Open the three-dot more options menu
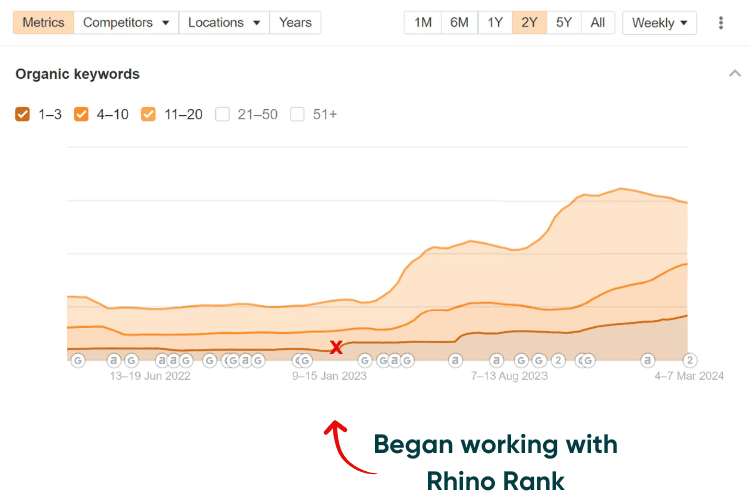This screenshot has height=500, width=750. (x=721, y=22)
